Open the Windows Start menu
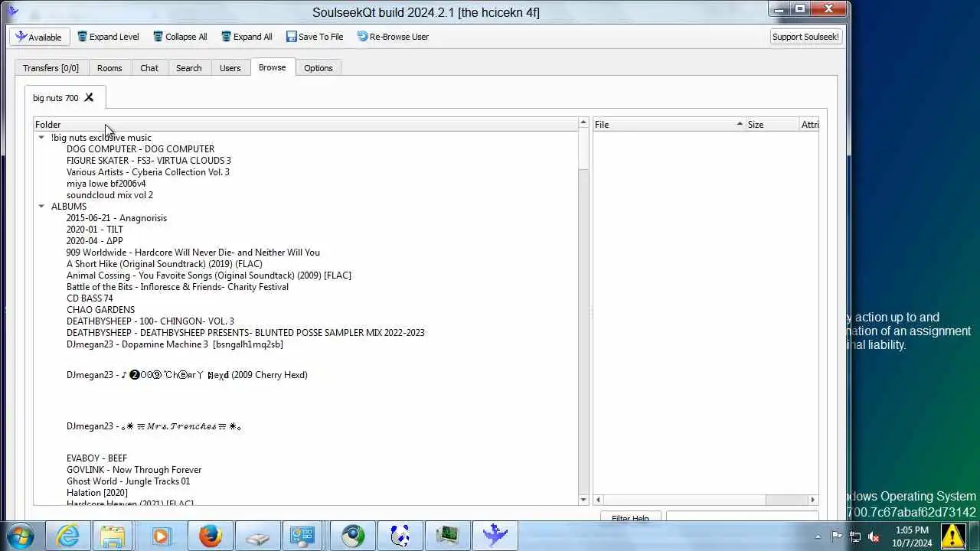This screenshot has width=980, height=551. (21, 536)
